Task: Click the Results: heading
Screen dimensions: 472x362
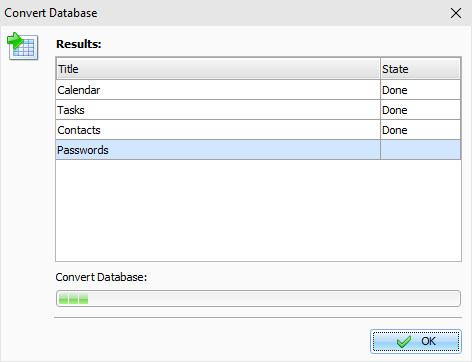Action: click(79, 44)
